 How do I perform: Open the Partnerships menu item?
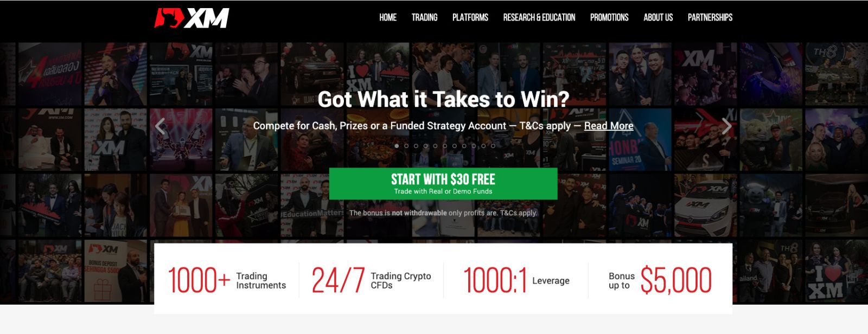[x=710, y=17]
